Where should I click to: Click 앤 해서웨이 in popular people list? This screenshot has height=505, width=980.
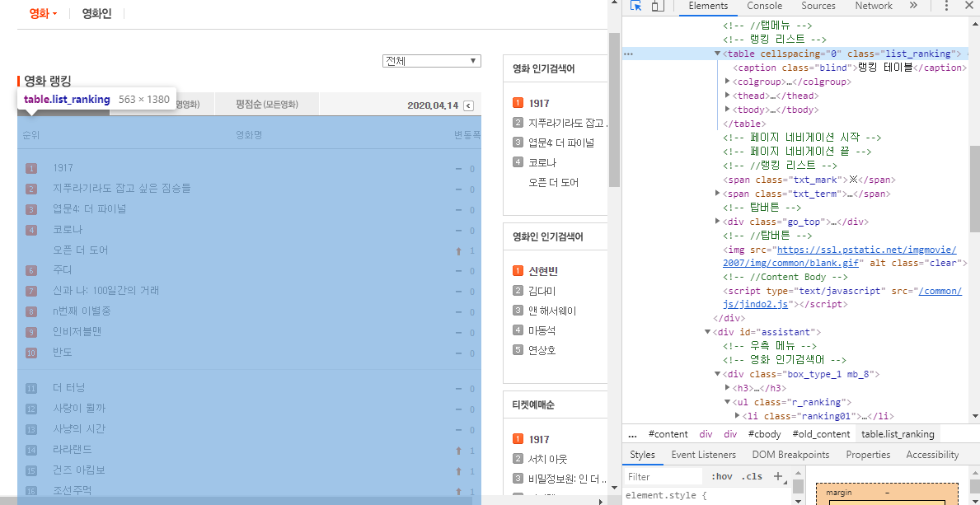tap(552, 311)
